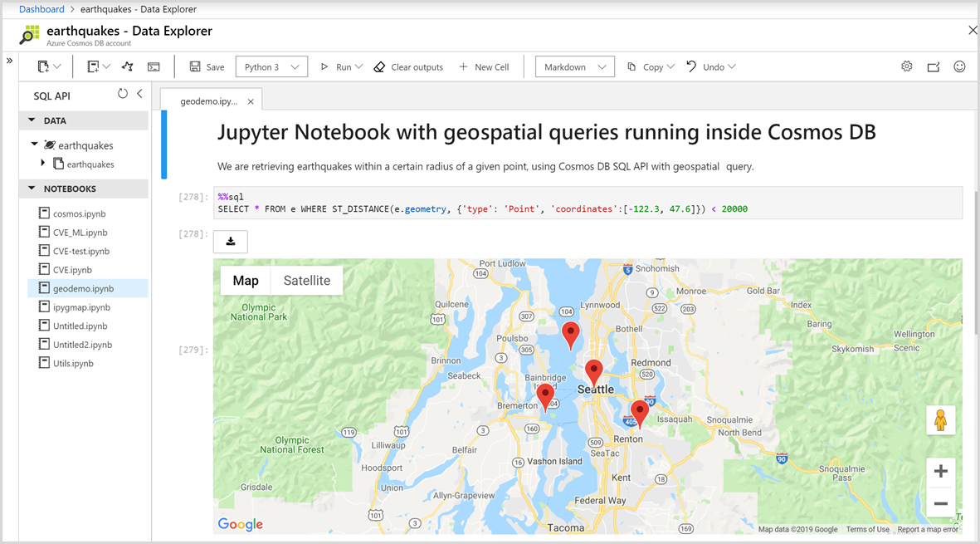The width and height of the screenshot is (980, 544).
Task: Open the Python 3 kernel dropdown
Action: pyautogui.click(x=272, y=67)
